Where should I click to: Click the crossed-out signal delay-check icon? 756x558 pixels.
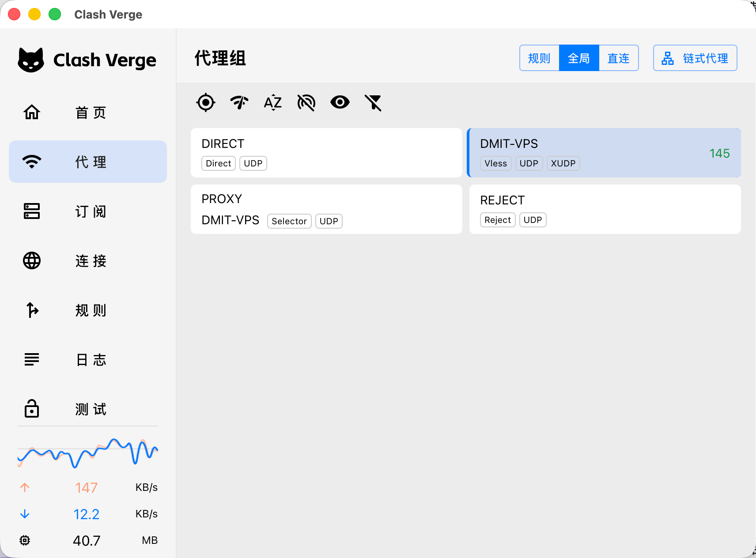point(306,103)
